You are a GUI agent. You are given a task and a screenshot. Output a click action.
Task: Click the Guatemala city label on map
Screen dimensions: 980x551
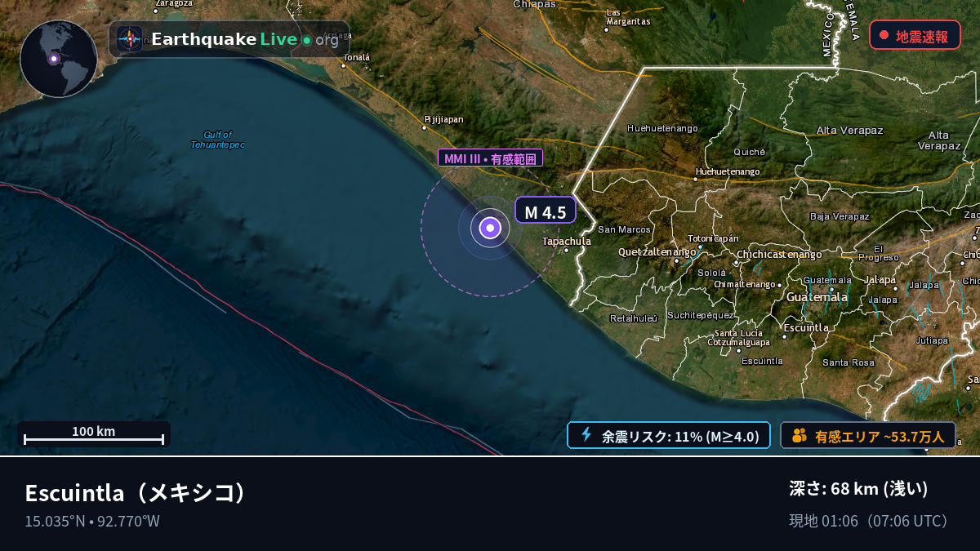click(817, 297)
